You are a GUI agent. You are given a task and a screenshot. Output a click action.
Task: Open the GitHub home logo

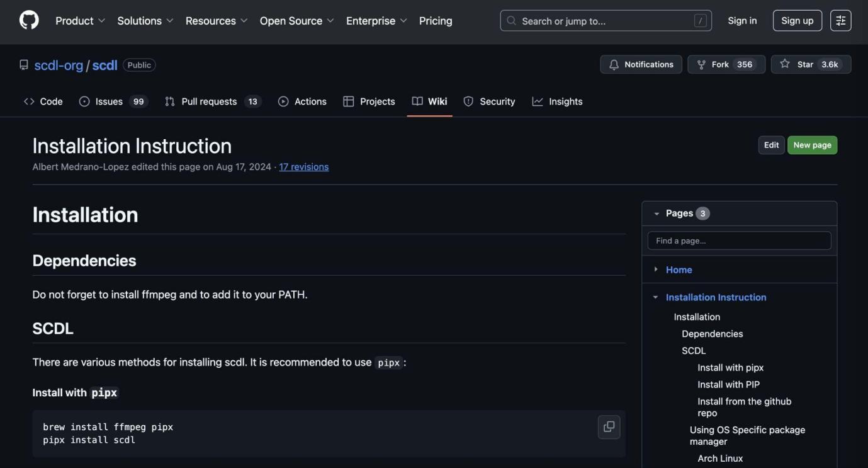point(29,21)
